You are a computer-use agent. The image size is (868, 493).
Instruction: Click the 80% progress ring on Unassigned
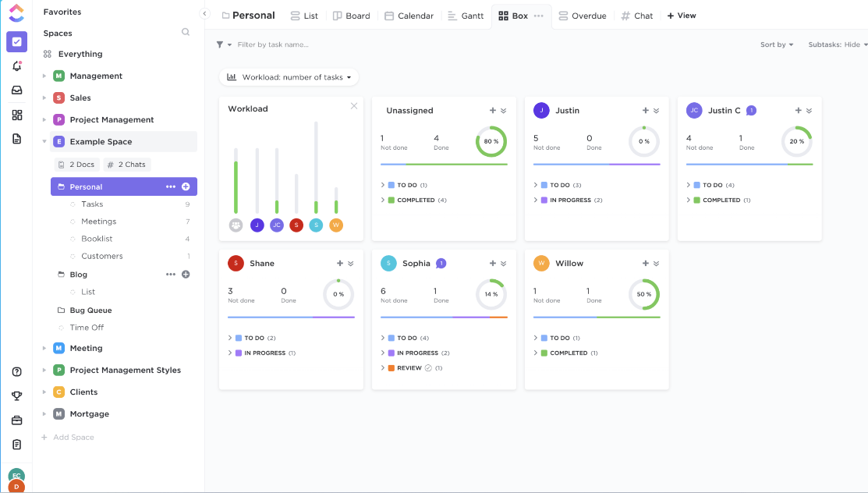tap(491, 141)
